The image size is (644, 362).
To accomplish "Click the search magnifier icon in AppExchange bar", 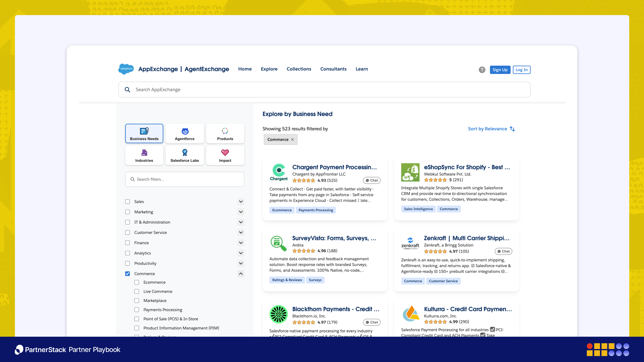I will click(x=127, y=90).
